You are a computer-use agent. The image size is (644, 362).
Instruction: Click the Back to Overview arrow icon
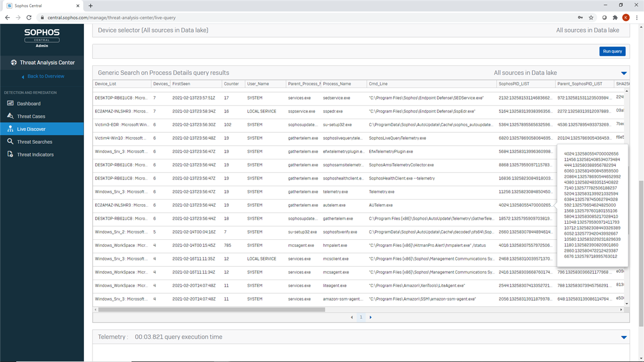[23, 76]
